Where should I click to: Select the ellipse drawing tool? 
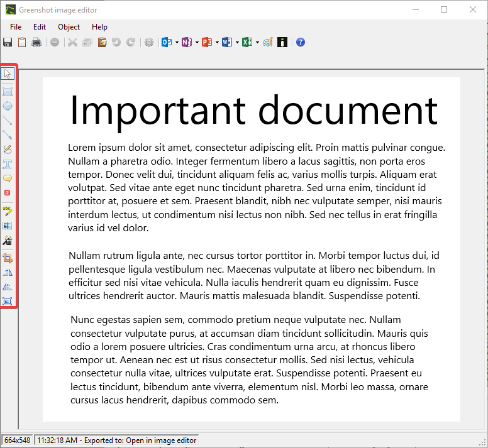(x=8, y=106)
